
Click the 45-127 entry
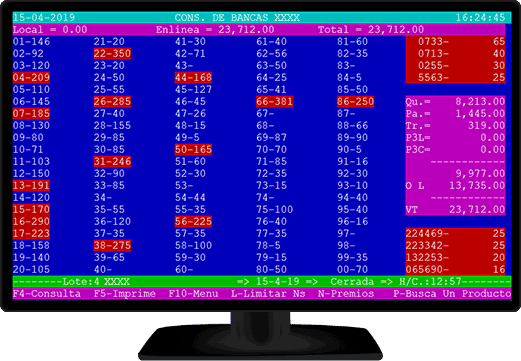click(193, 90)
